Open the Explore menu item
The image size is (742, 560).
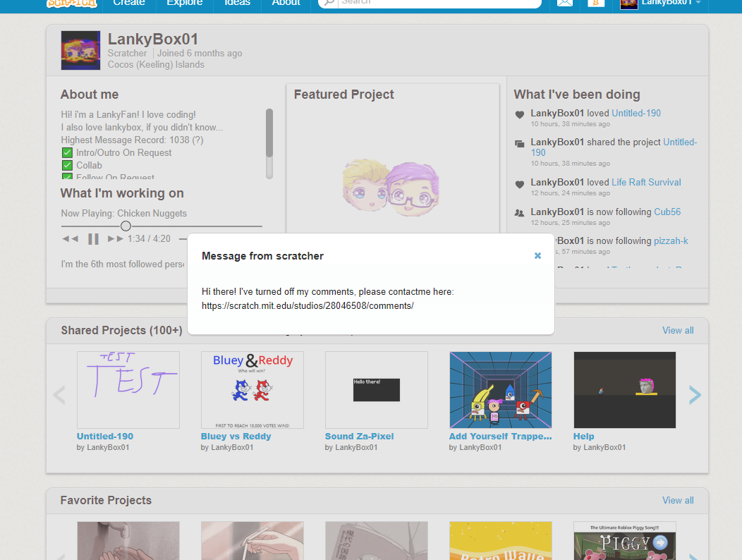coord(185,3)
